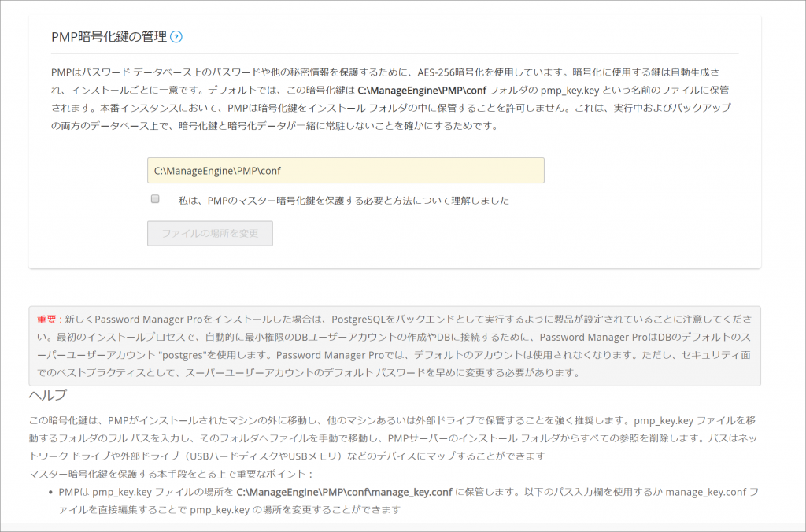
Task: Click the C:\ManageEngine\PMP\conf path input field
Action: point(346,171)
